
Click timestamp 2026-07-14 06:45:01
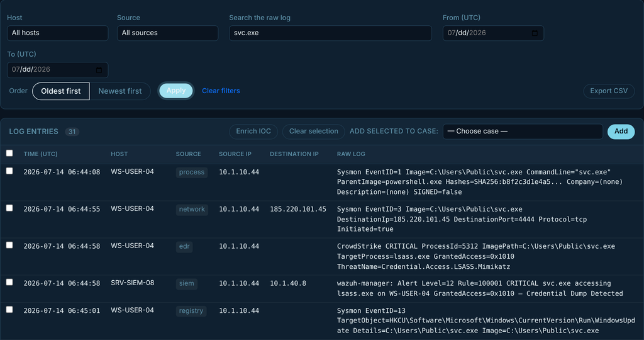[x=62, y=311]
